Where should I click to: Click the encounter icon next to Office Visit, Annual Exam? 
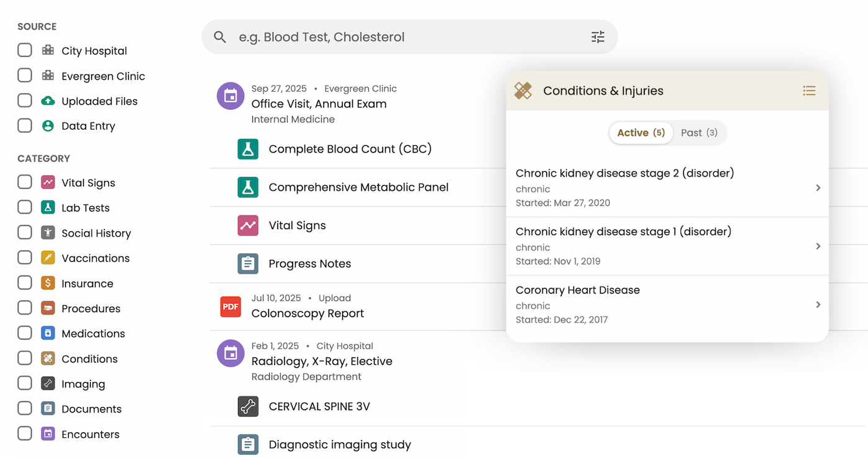[230, 96]
